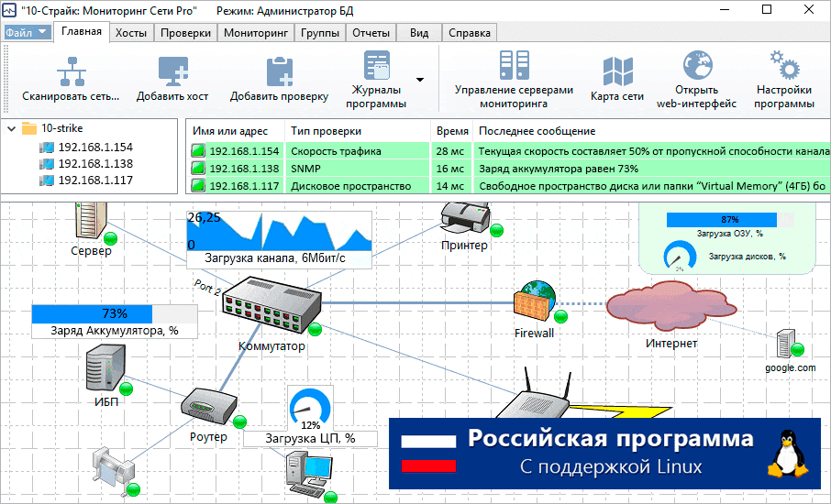Open the Network map icon
This screenshot has height=504, width=831.
pyautogui.click(x=616, y=71)
